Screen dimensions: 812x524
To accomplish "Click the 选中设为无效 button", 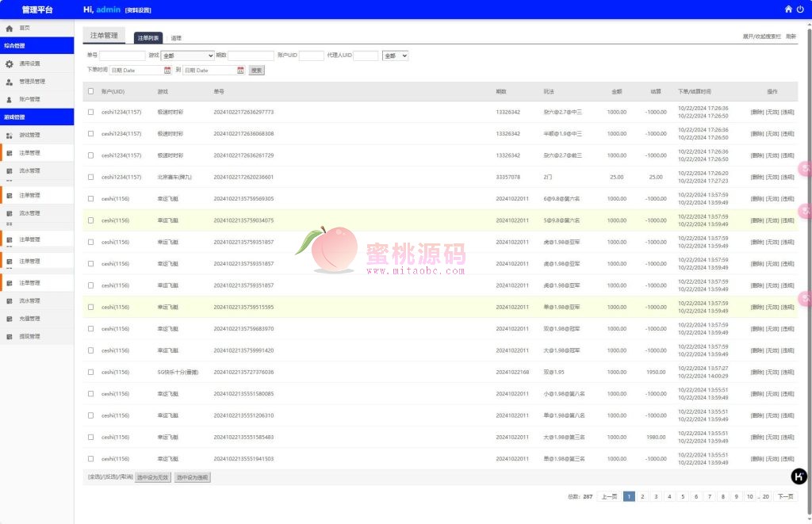I will pos(152,477).
